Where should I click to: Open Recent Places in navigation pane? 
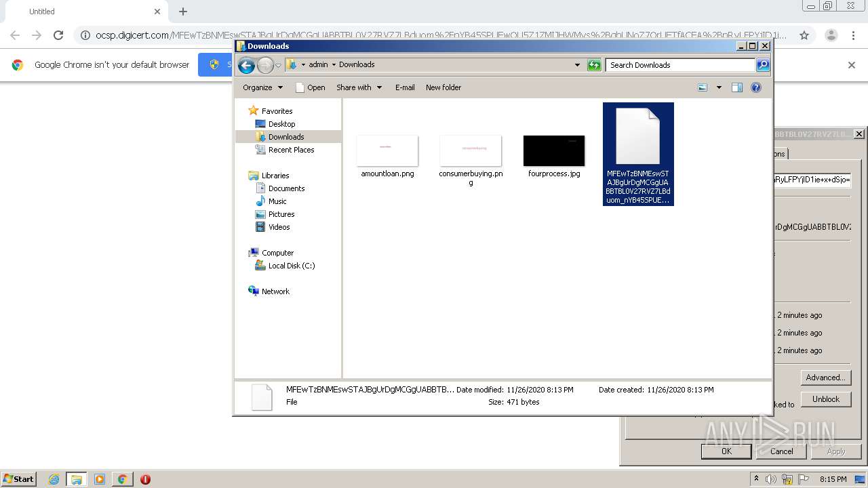tap(291, 150)
